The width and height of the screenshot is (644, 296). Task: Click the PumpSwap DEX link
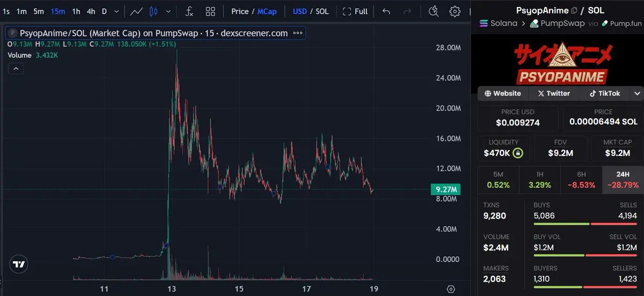point(558,23)
